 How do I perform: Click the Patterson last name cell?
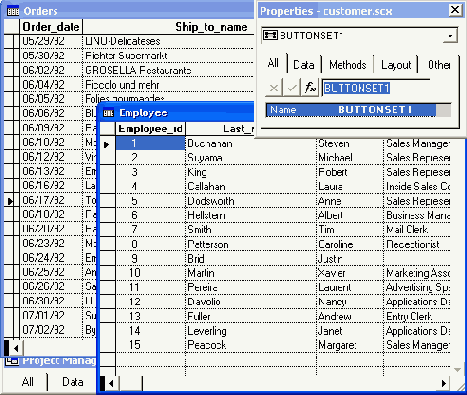[251, 244]
